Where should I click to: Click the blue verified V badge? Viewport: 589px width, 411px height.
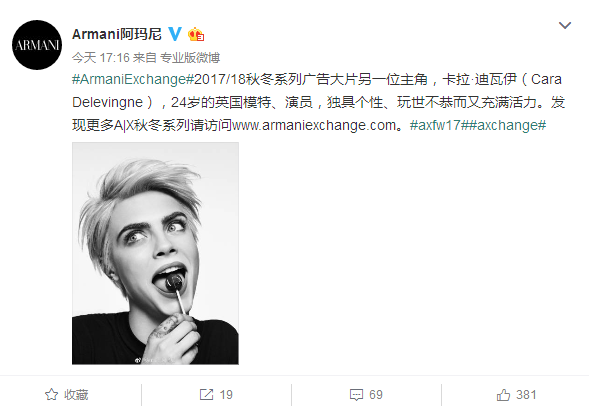(175, 34)
